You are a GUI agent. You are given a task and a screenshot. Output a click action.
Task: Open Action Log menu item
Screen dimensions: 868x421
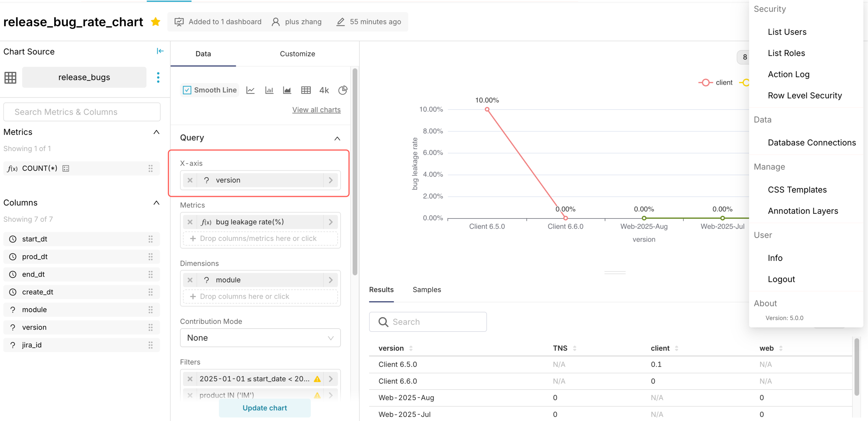(x=788, y=74)
